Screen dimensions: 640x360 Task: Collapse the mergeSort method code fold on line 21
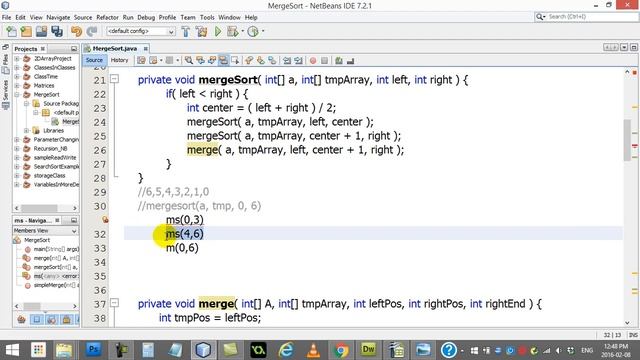tap(115, 79)
